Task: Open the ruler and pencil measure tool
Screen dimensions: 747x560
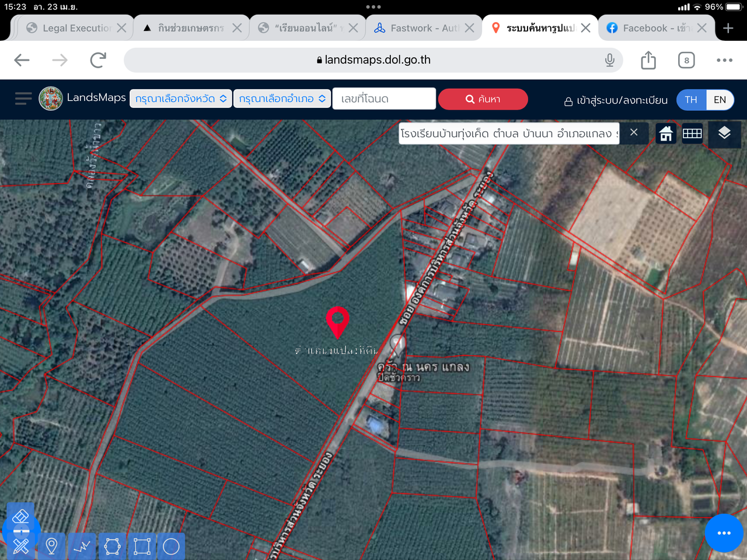Action: click(x=21, y=547)
